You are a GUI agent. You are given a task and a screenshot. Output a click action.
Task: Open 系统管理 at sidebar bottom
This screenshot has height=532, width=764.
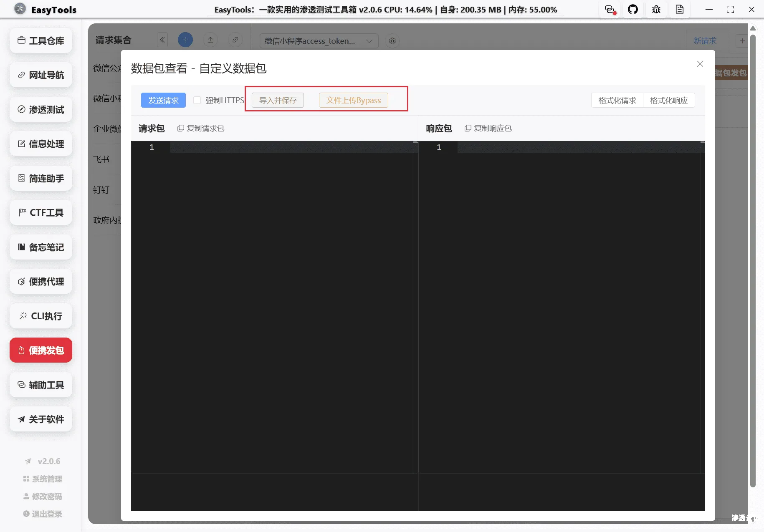coord(42,479)
